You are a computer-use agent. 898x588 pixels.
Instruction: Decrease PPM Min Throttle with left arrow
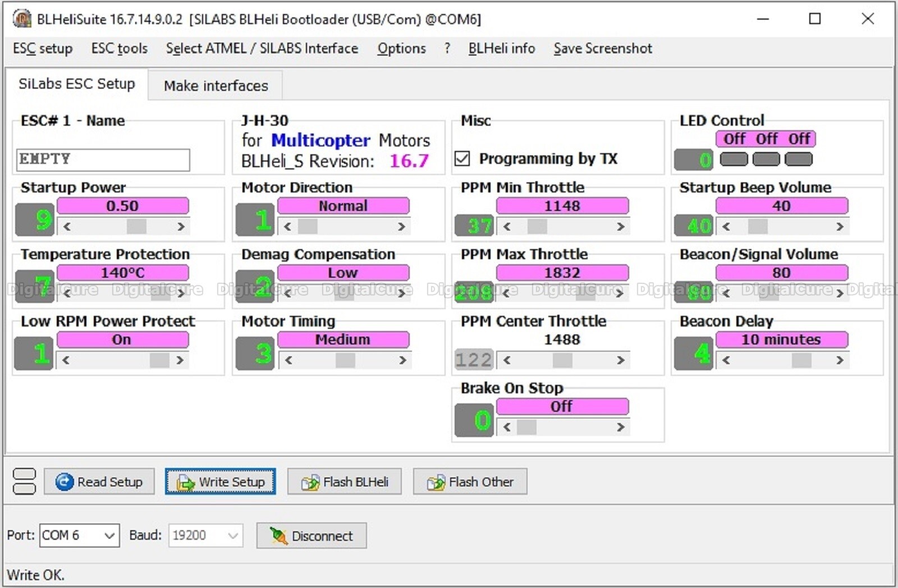click(507, 227)
